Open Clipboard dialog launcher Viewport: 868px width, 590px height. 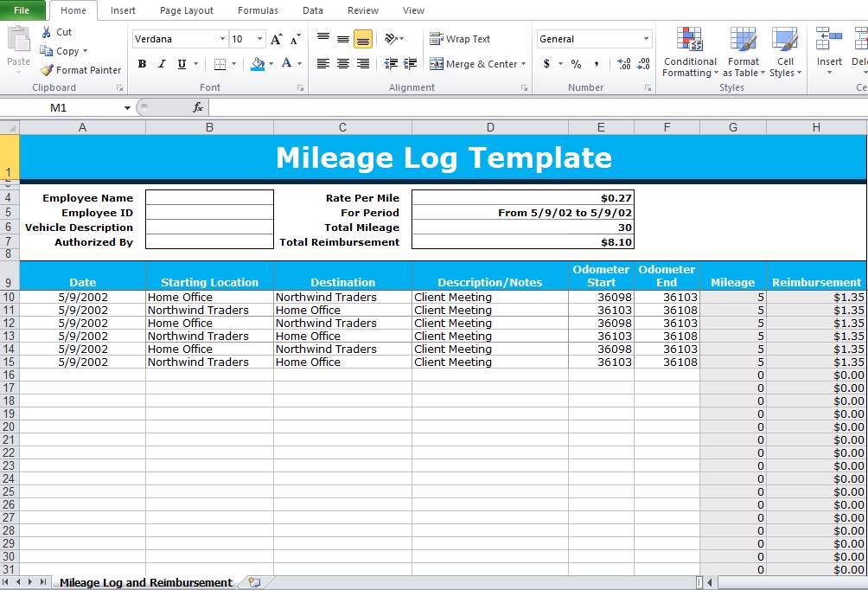pos(119,88)
